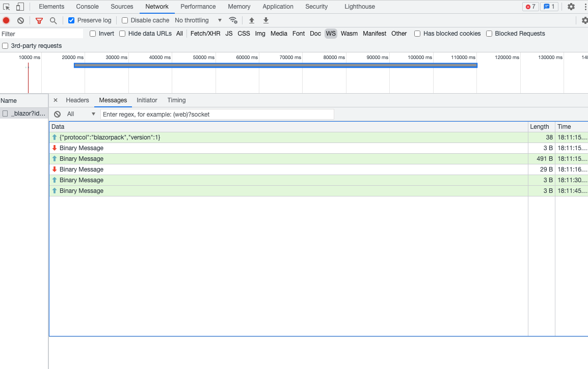Check Blocked Requests checkbox

[489, 34]
